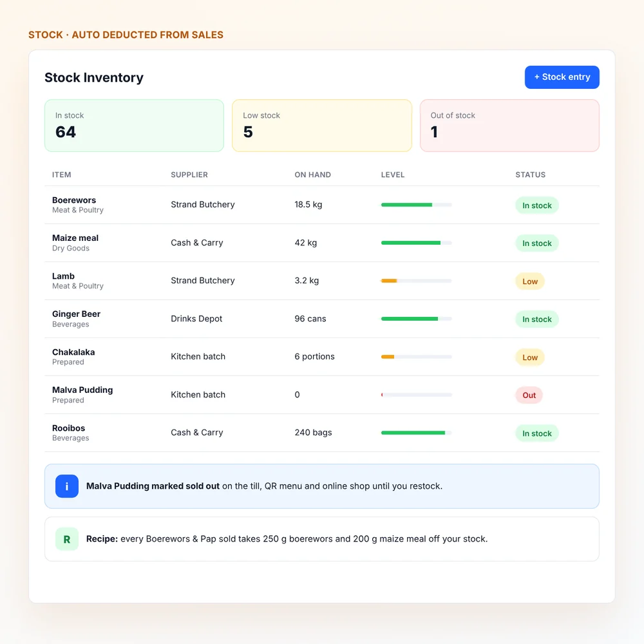Click the 42 kg on-hand value
This screenshot has width=644, height=644.
pyautogui.click(x=305, y=243)
